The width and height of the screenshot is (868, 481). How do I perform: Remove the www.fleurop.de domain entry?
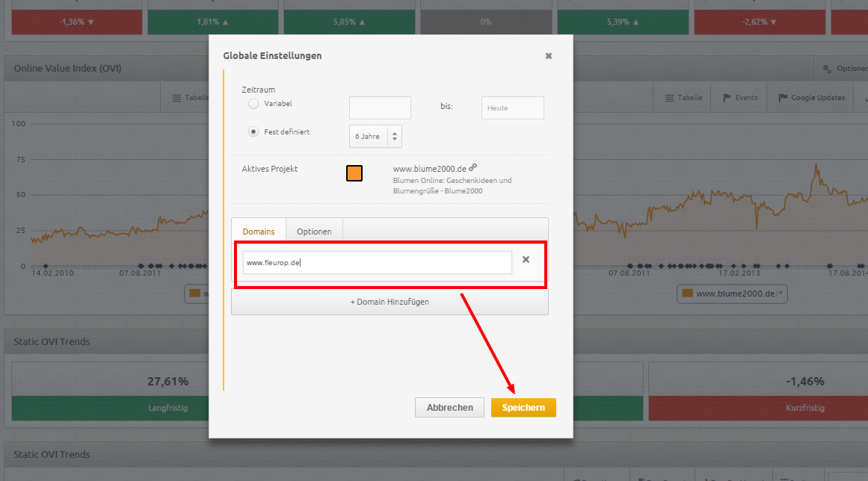coord(526,260)
